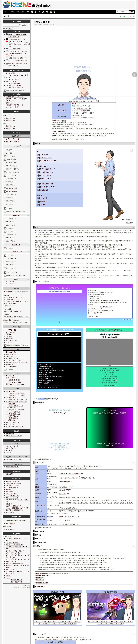Select the AND検索 radio button
The width and height of the screenshot is (138, 644).
pyautogui.click(x=20, y=25)
